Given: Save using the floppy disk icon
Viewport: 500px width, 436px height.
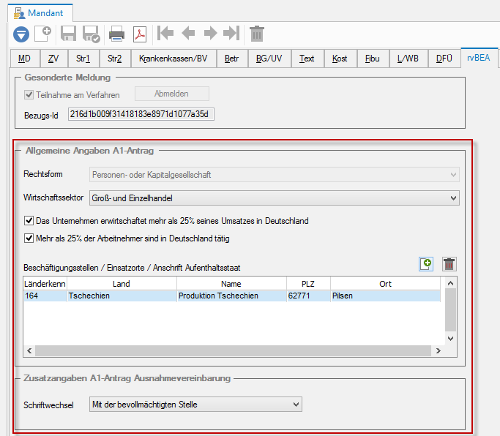Looking at the screenshot, I should pos(68,34).
